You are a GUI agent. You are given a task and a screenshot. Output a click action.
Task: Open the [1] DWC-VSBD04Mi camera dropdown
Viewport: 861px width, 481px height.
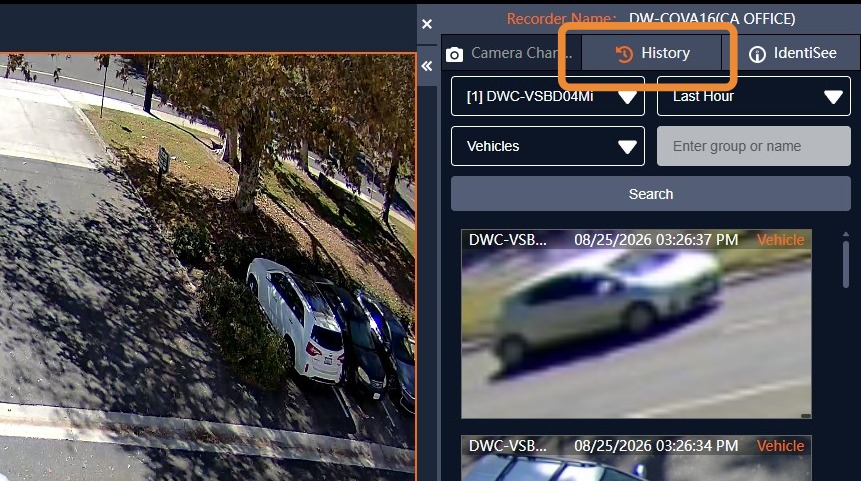[547, 96]
